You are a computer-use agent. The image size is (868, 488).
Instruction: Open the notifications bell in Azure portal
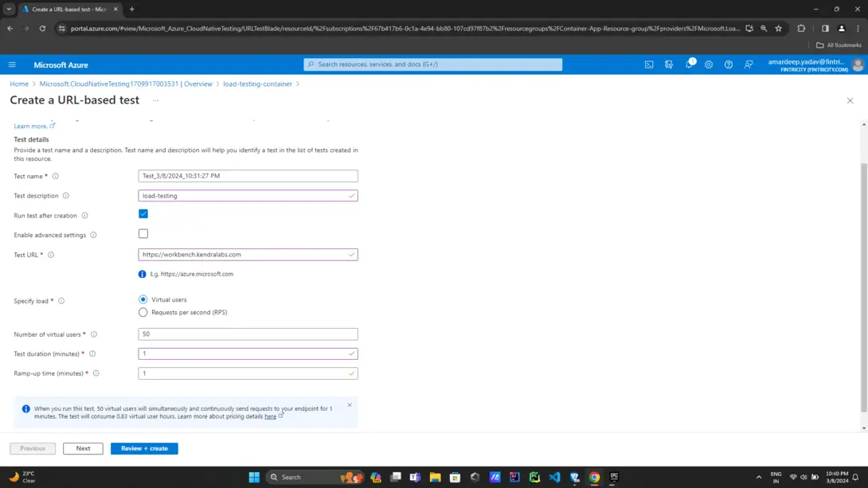690,64
